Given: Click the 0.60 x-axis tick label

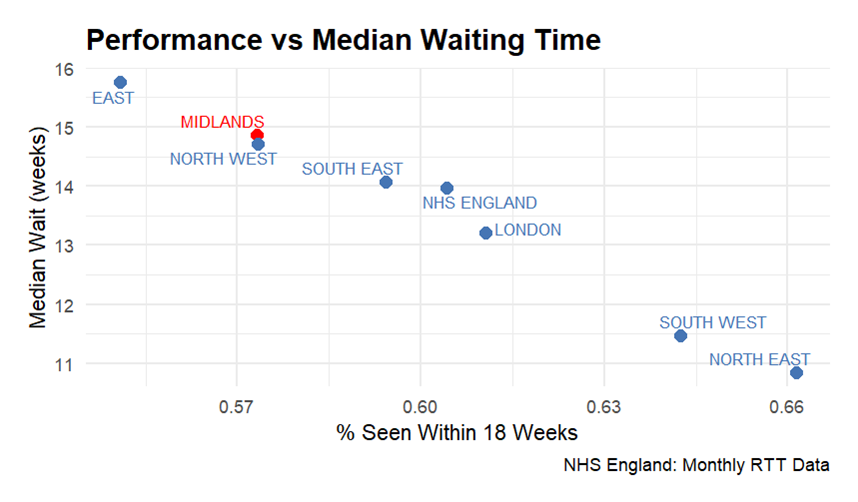Looking at the screenshot, I should click(x=420, y=408).
